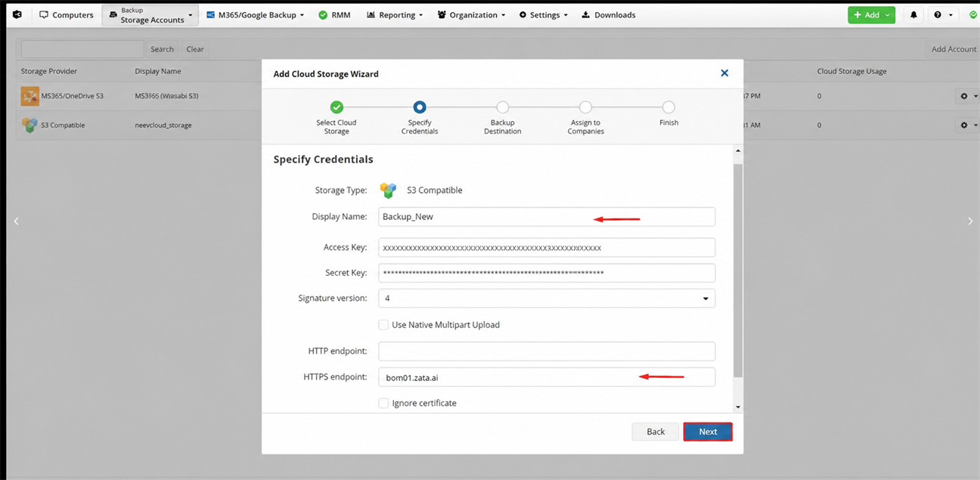Image resolution: width=980 pixels, height=480 pixels.
Task: Open the Signature version dropdown
Action: click(x=547, y=298)
